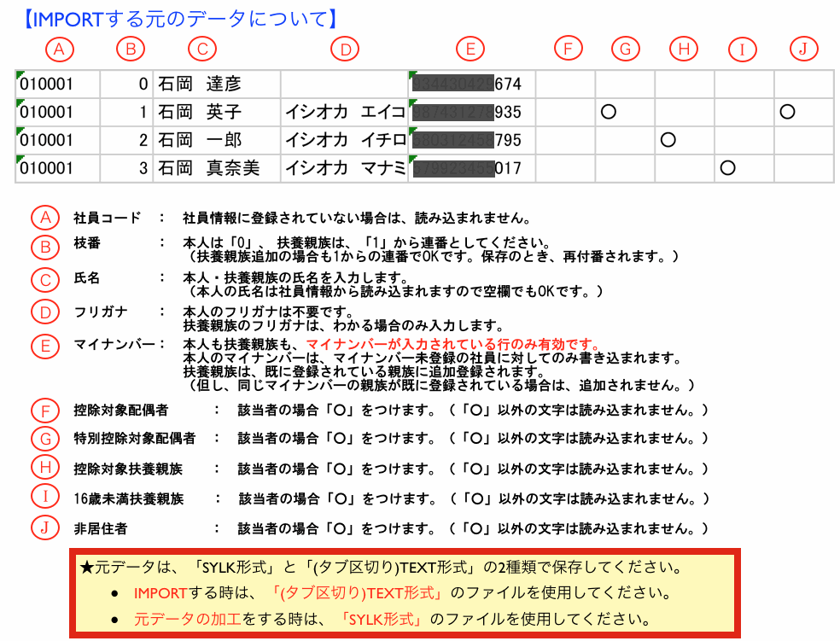Select the circled D icon beside フリガナ

click(x=43, y=312)
